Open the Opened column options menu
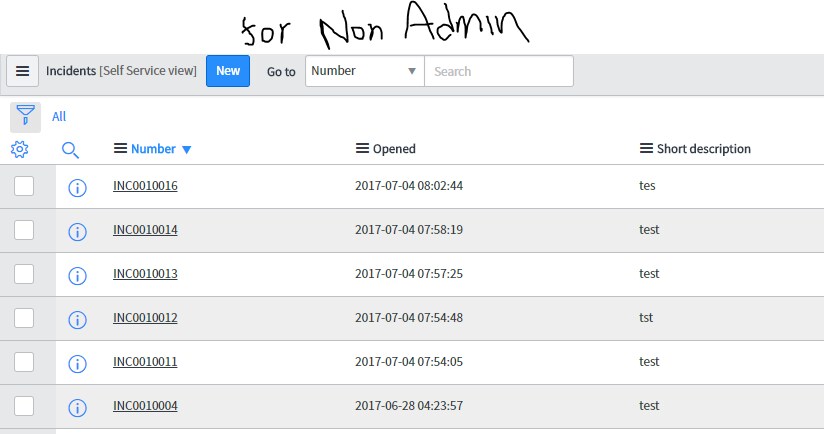 click(363, 149)
